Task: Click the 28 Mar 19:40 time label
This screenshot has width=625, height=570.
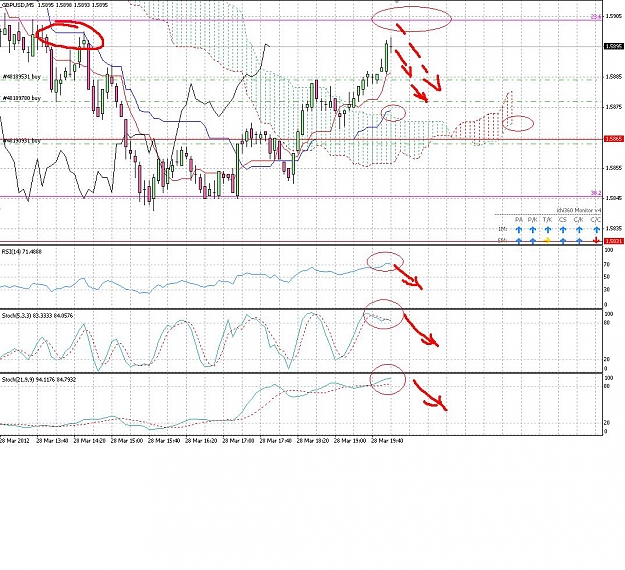Action: (x=387, y=440)
